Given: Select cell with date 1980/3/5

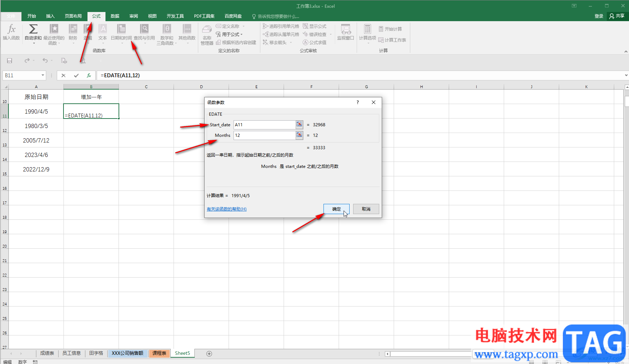Looking at the screenshot, I should (x=36, y=126).
